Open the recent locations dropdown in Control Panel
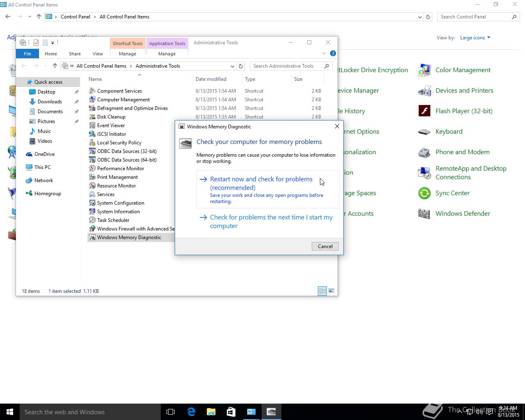The height and width of the screenshot is (420, 525). coord(30,17)
